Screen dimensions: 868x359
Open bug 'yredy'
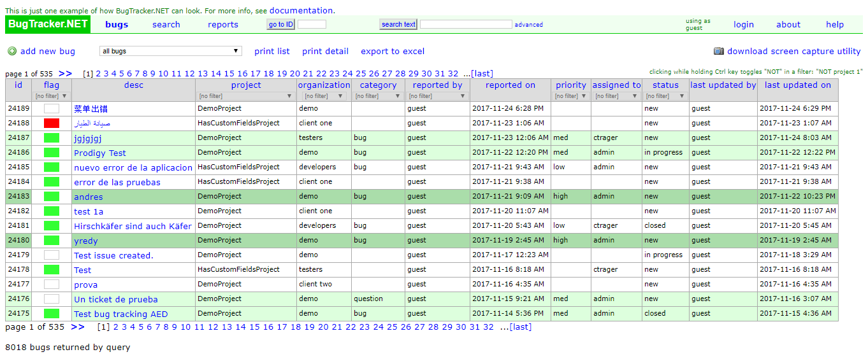(x=86, y=241)
